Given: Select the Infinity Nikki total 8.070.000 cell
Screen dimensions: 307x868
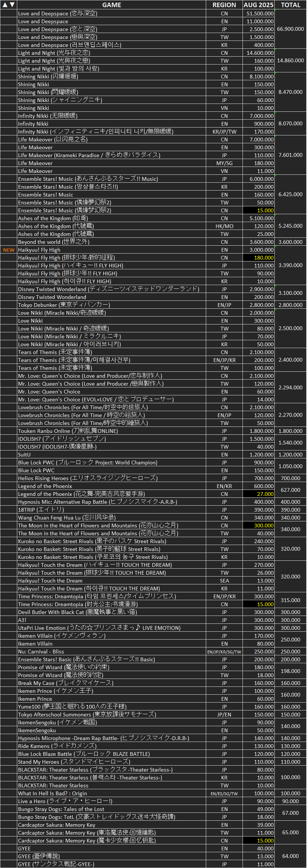Looking at the screenshot, I should 291,123.
